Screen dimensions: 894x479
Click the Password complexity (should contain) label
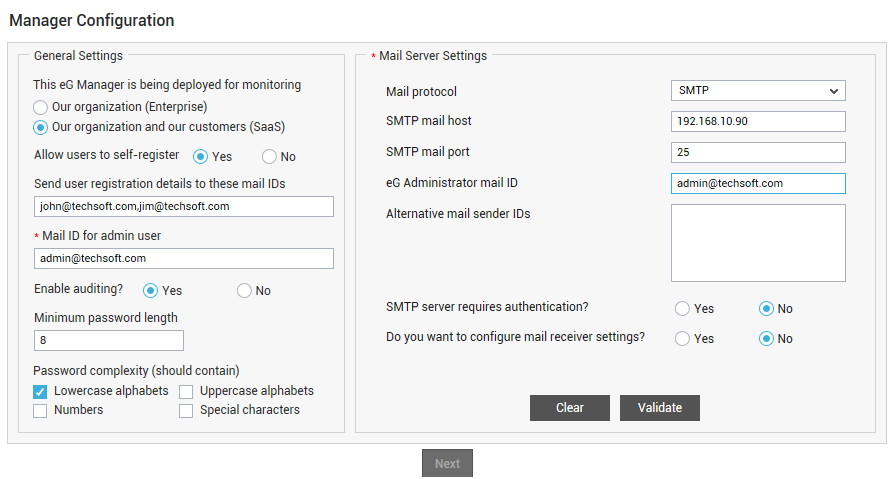pyautogui.click(x=136, y=371)
